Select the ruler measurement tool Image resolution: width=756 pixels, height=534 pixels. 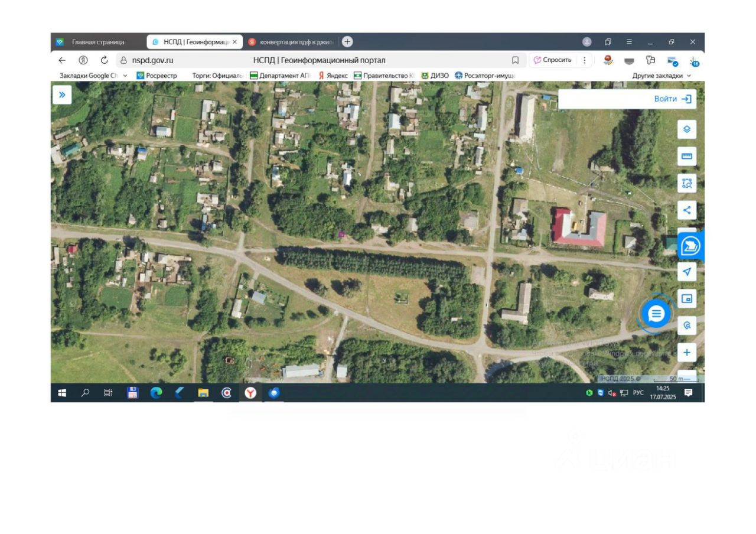[687, 157]
